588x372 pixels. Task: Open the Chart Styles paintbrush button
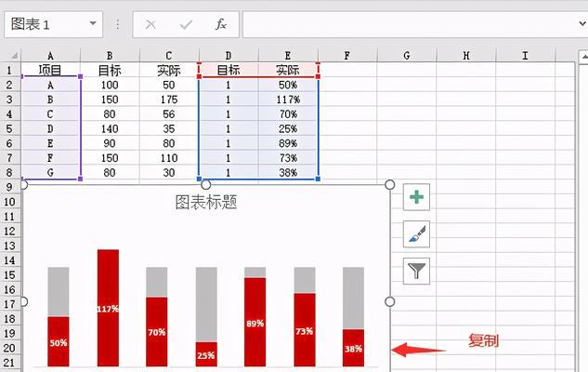pyautogui.click(x=416, y=233)
